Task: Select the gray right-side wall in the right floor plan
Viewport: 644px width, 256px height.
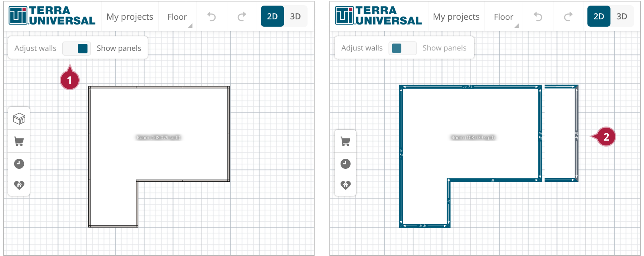Action: click(x=576, y=134)
